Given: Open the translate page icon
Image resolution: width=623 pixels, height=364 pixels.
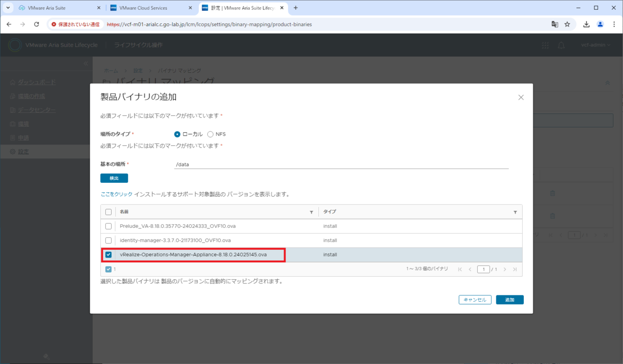Looking at the screenshot, I should click(554, 24).
